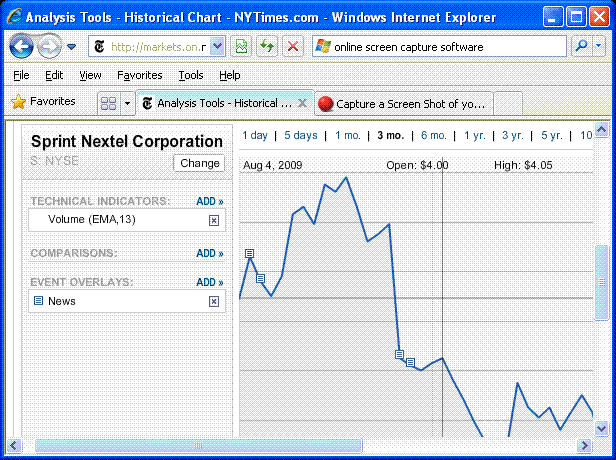Click the vertical scrollbar thumb
Viewport: 616px width, 460px height.
(601, 282)
